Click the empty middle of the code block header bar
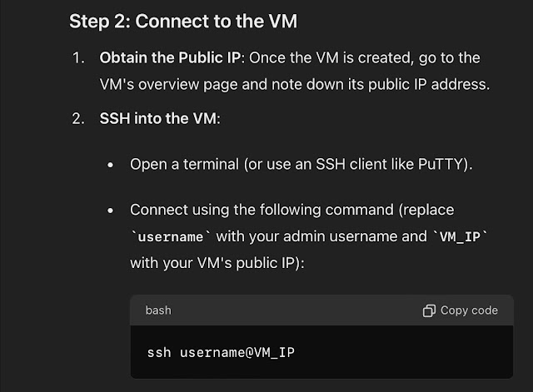 click(296, 310)
